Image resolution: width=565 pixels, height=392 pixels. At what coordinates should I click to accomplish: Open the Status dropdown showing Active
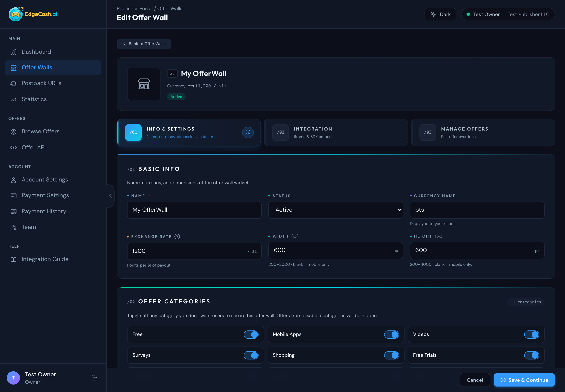pos(336,210)
